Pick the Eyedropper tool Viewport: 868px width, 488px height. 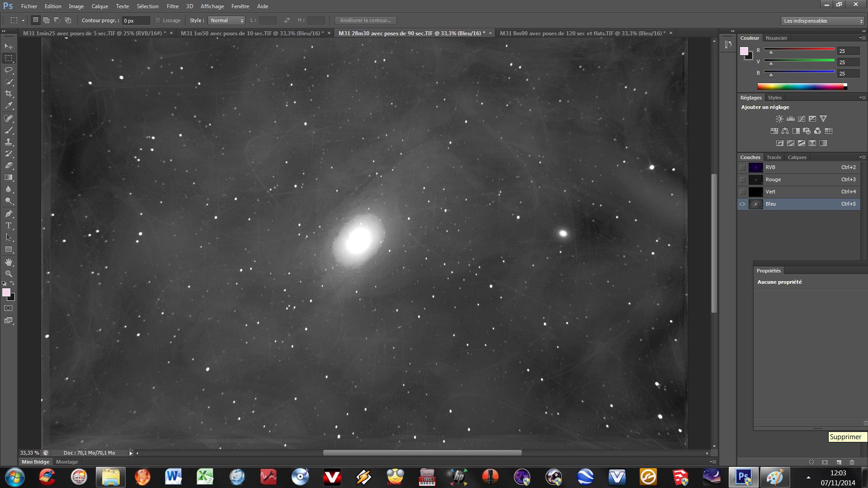[9, 106]
